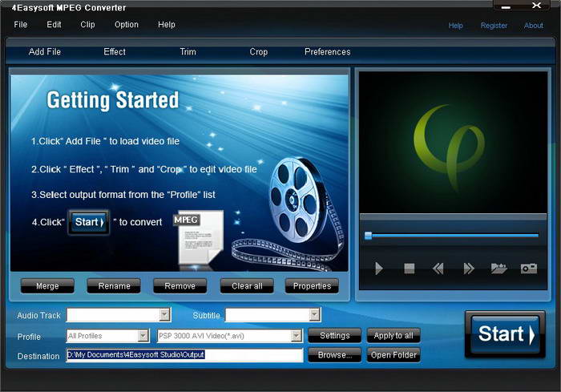Image resolution: width=561 pixels, height=392 pixels.
Task: Click the Apply to all button
Action: pos(394,335)
